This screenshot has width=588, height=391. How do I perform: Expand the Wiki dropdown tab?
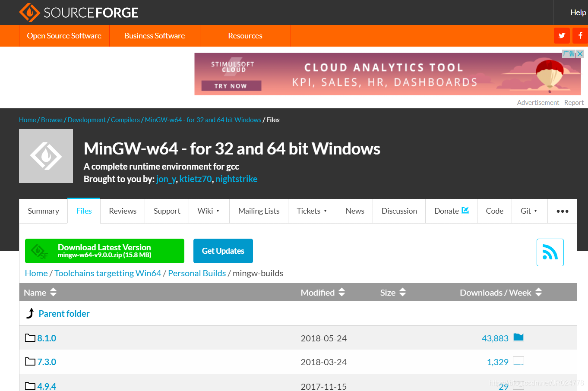(209, 211)
